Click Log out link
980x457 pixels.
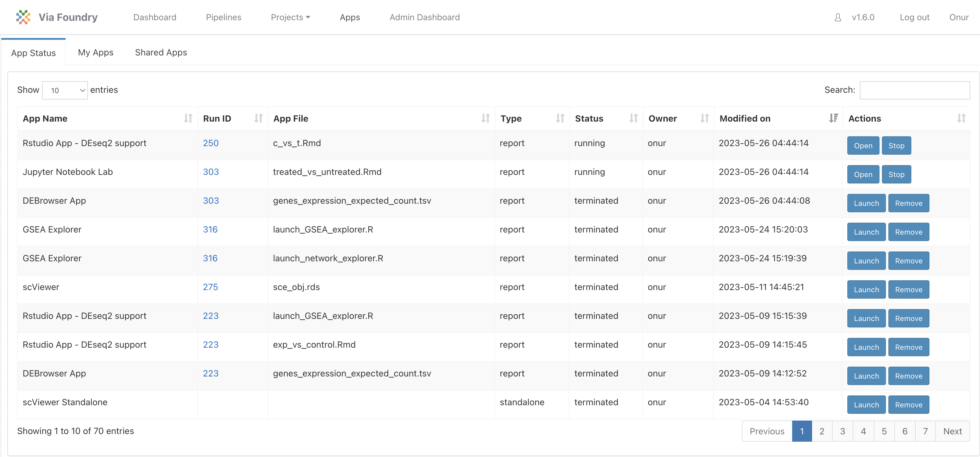point(914,17)
